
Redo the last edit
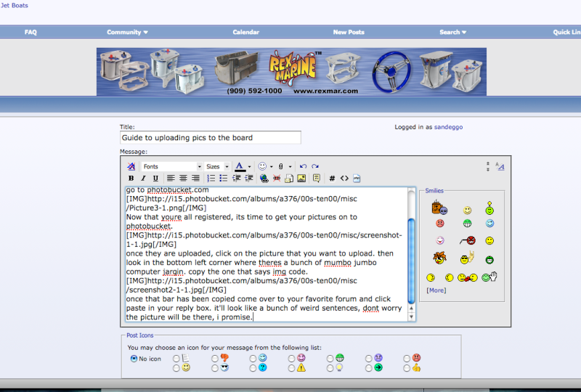315,166
